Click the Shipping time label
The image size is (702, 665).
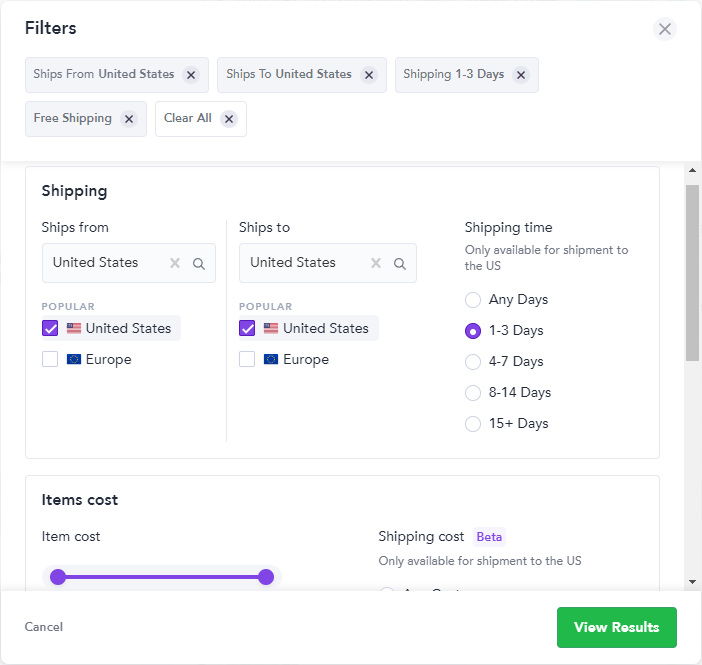508,227
